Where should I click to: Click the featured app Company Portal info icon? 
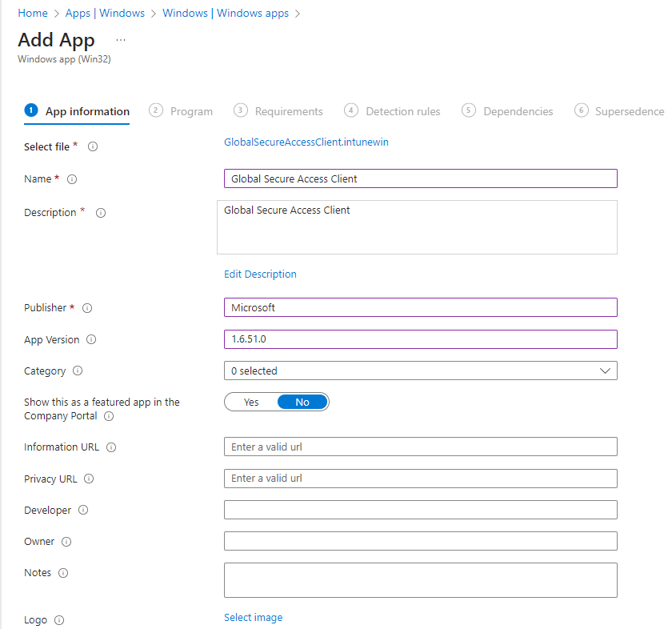(109, 416)
